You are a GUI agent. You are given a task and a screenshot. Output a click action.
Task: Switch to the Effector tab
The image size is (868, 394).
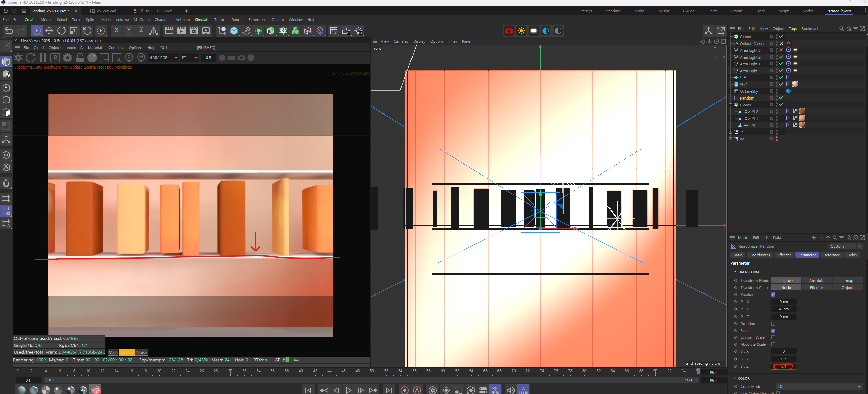[784, 255]
